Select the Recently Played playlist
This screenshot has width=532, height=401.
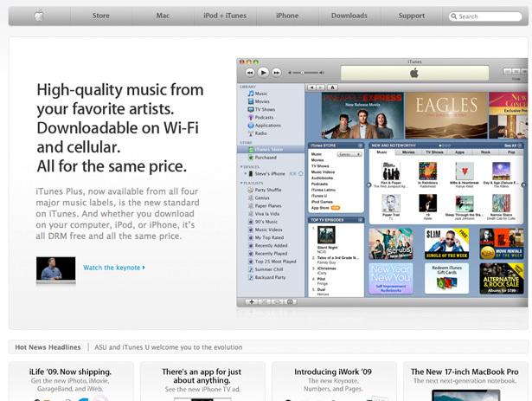click(x=267, y=254)
